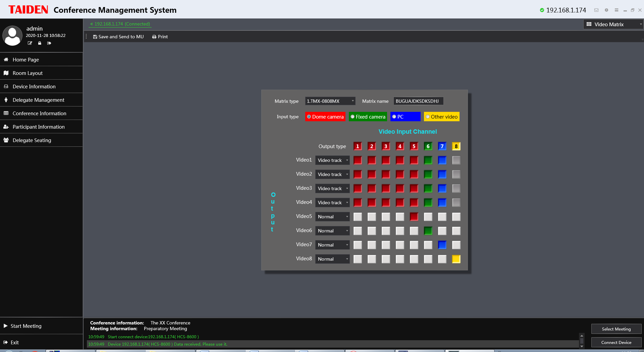Click the Save and Send to MU icon
This screenshot has width=644, height=352.
click(96, 37)
